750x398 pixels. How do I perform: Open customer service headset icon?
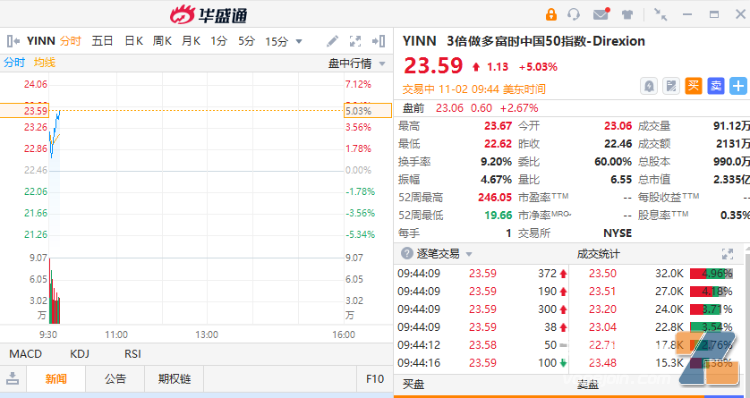(x=574, y=14)
